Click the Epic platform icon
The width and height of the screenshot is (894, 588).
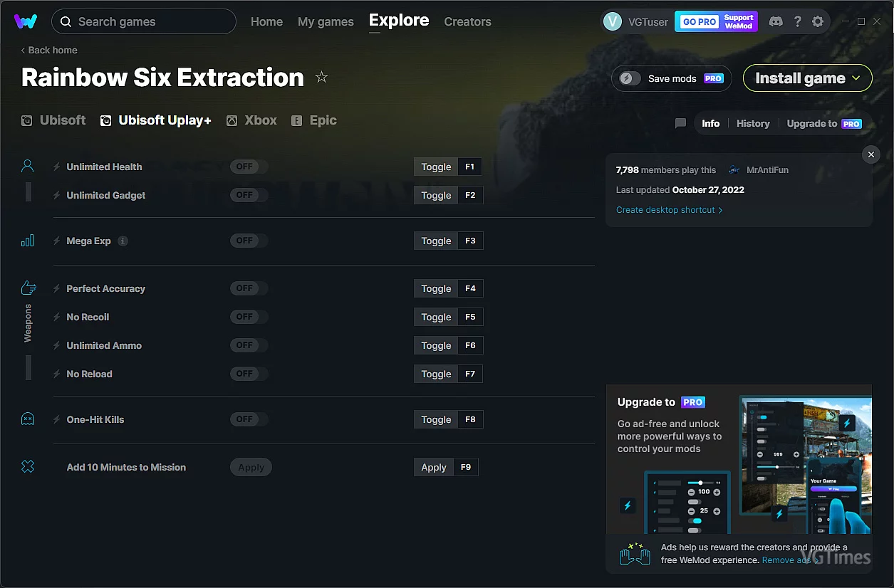296,121
